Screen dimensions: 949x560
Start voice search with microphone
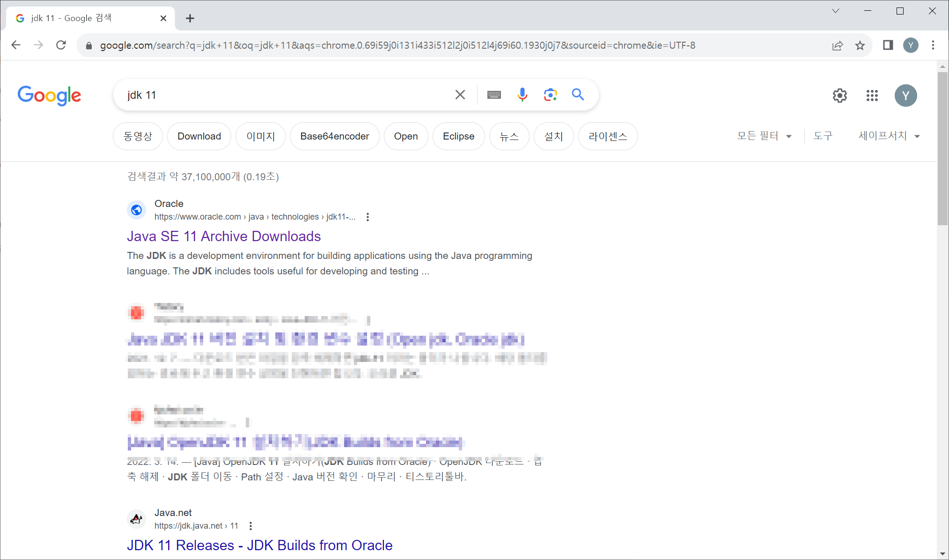tap(522, 95)
